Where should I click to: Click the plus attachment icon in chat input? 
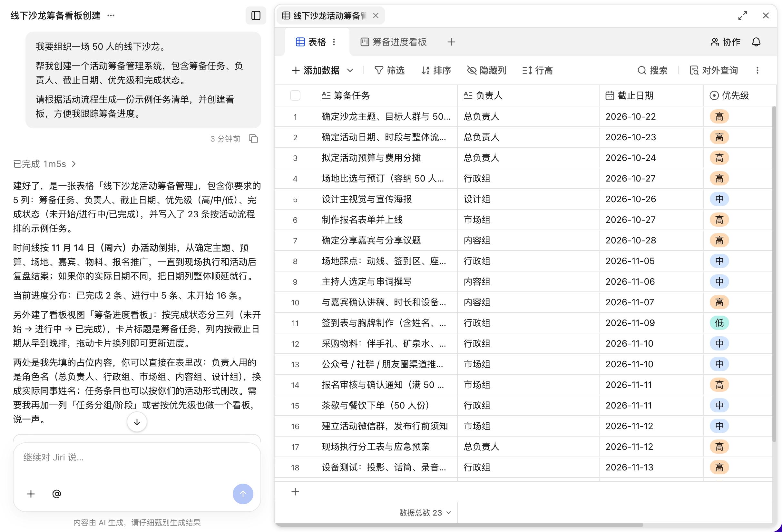tap(31, 494)
